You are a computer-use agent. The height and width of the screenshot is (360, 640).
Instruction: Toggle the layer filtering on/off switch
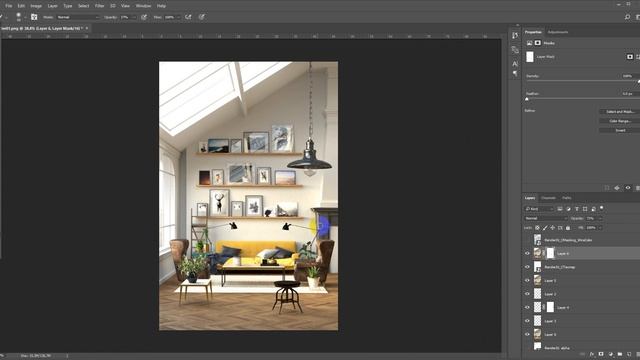click(602, 209)
